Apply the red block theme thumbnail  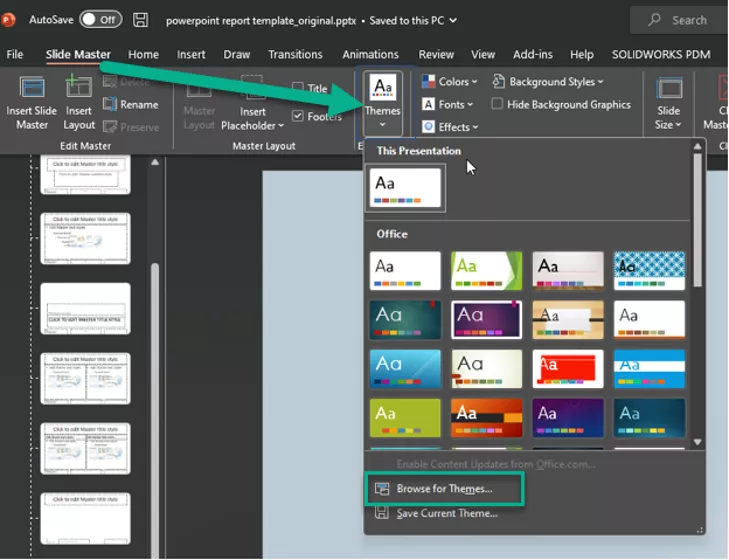(x=568, y=369)
